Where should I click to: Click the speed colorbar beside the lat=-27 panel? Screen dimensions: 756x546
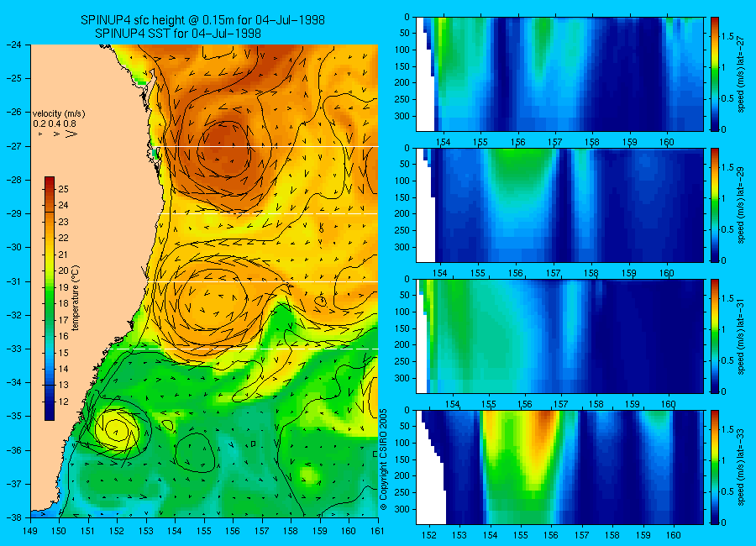tap(715, 74)
